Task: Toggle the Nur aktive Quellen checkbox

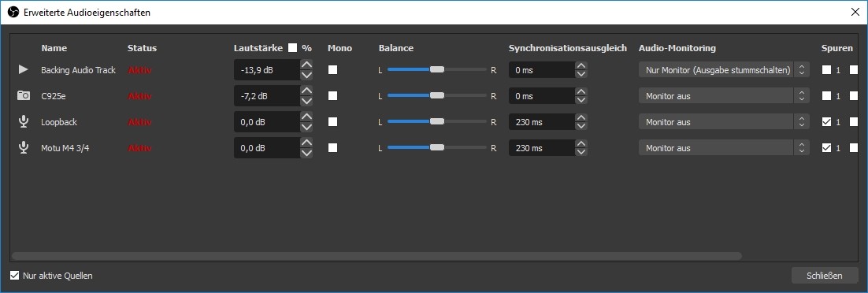Action: click(14, 275)
